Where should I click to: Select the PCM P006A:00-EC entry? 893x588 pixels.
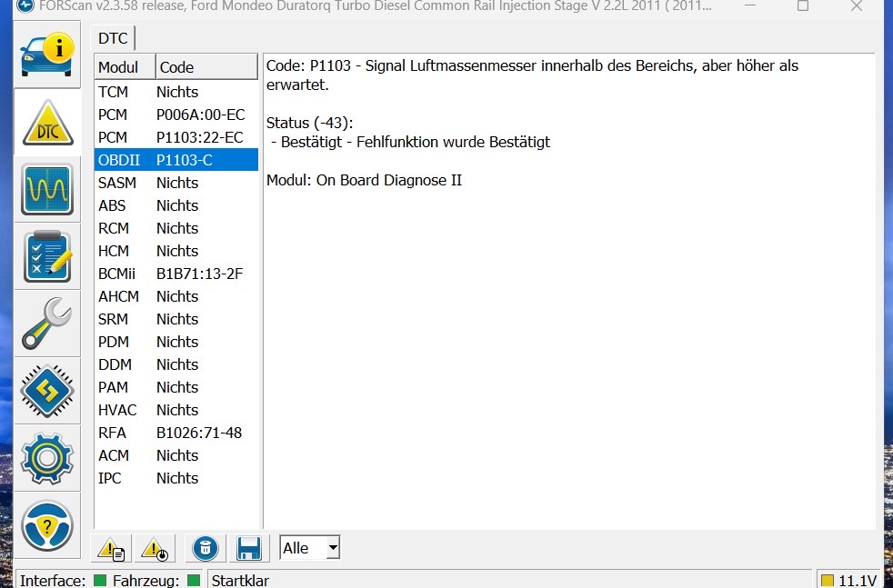[x=176, y=115]
